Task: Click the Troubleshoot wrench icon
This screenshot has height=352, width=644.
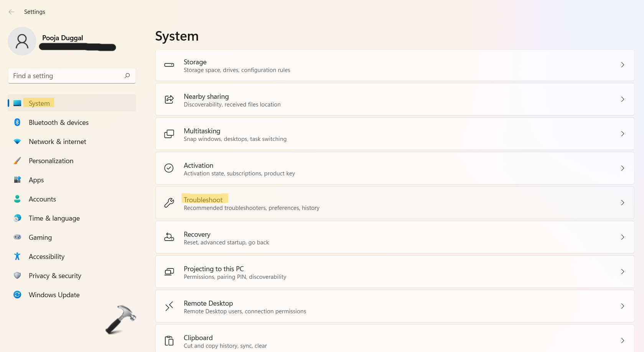Action: [169, 203]
